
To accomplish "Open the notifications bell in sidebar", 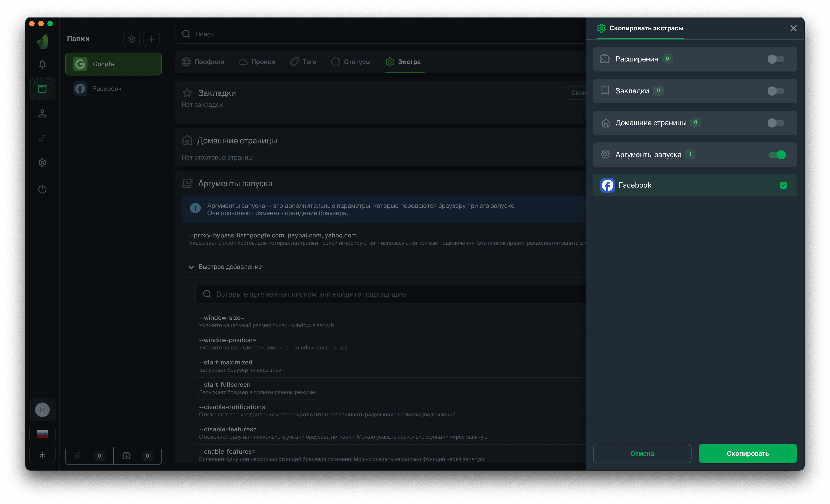I will click(x=42, y=64).
